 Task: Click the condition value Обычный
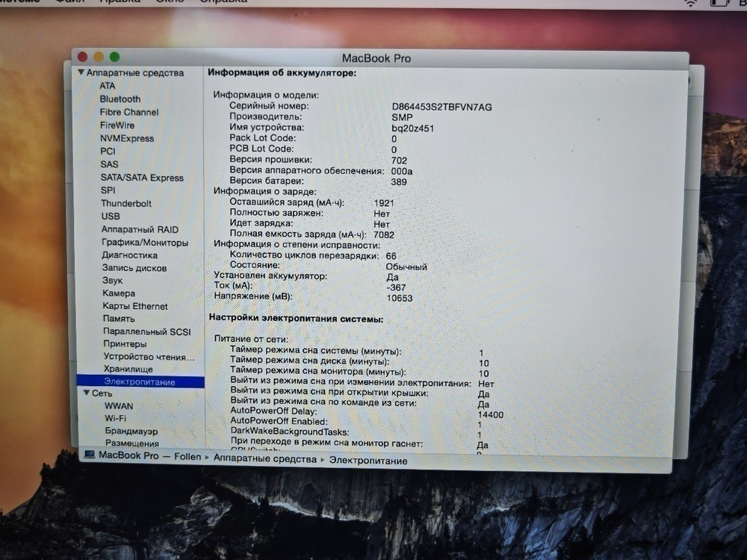tap(406, 267)
